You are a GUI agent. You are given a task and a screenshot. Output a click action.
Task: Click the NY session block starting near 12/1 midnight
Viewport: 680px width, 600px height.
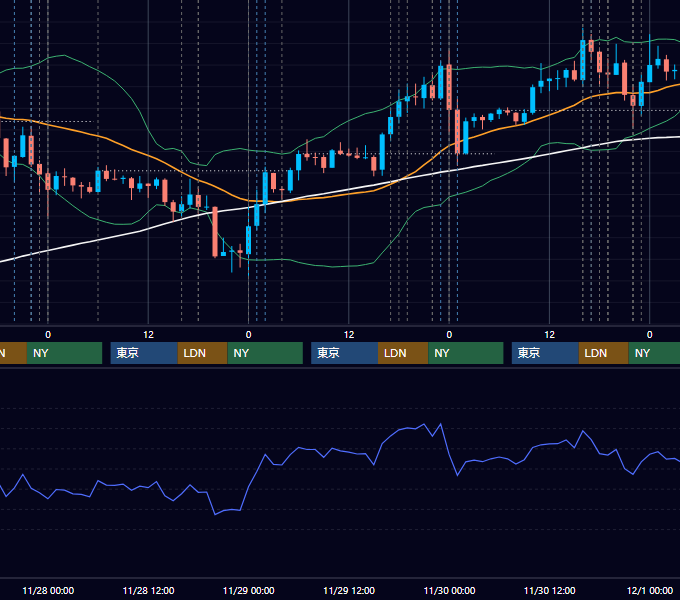pyautogui.click(x=654, y=353)
